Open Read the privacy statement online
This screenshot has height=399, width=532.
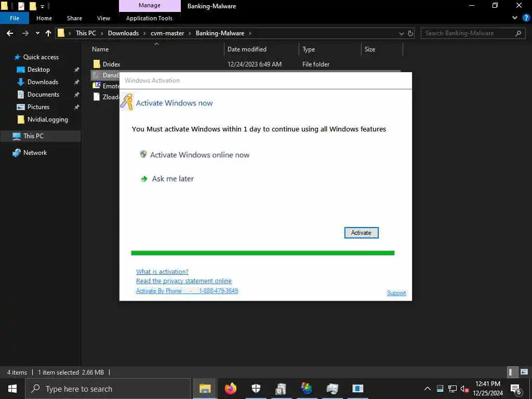(184, 281)
